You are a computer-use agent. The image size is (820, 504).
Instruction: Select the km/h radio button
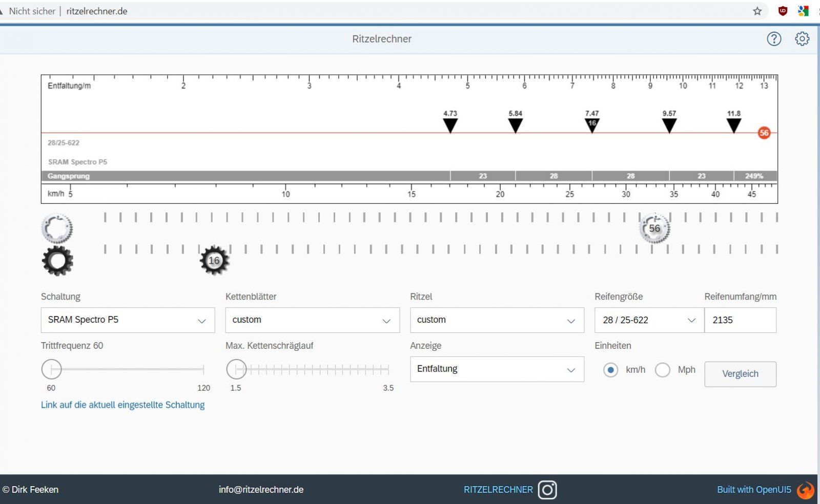(x=610, y=370)
